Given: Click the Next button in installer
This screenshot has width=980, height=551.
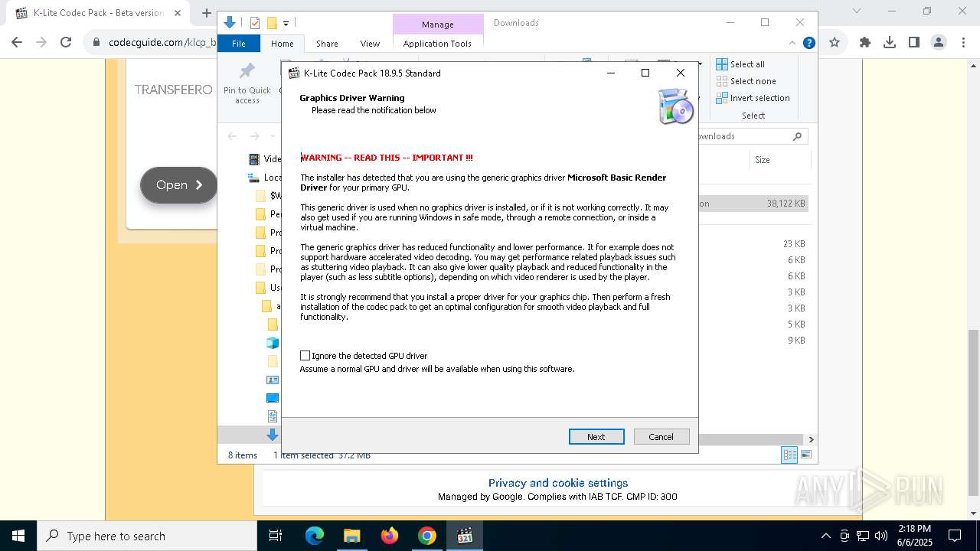Looking at the screenshot, I should coord(596,436).
